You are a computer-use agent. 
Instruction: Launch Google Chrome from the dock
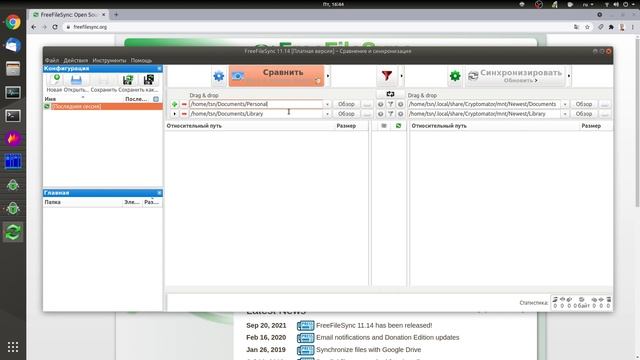click(x=13, y=22)
